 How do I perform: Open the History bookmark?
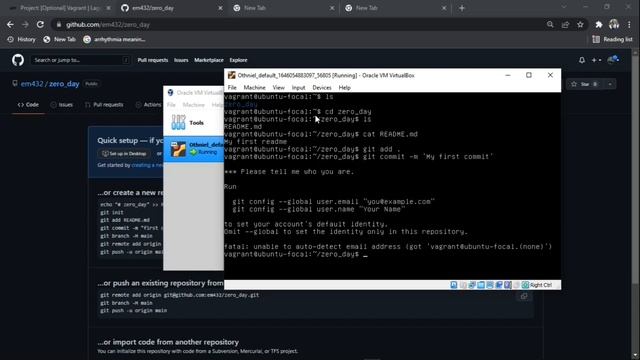(22, 40)
